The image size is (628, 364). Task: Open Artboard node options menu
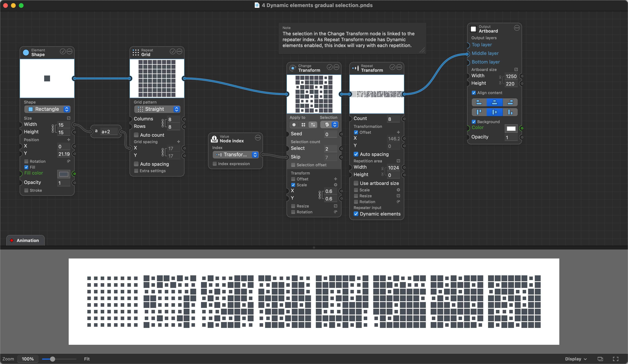(517, 28)
